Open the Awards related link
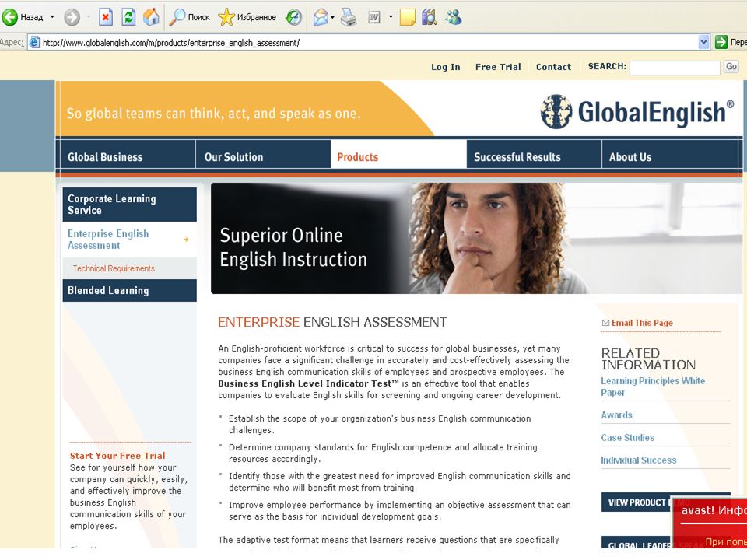 point(616,415)
